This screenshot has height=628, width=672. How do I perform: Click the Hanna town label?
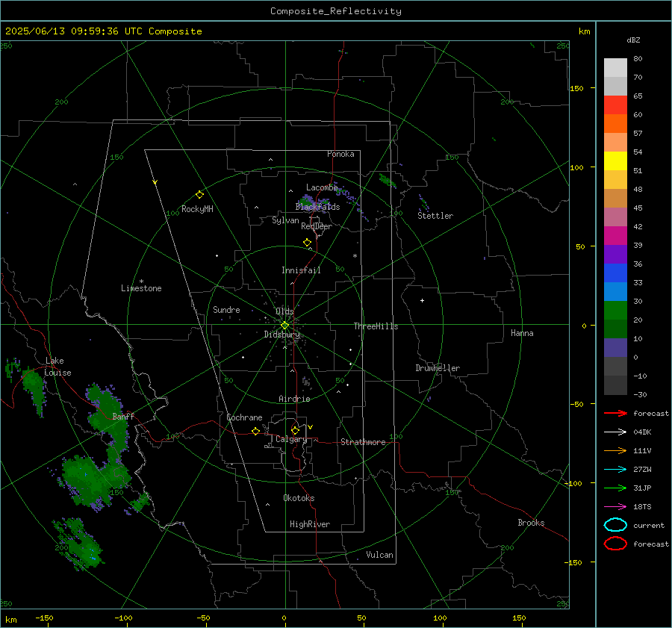[x=522, y=333]
